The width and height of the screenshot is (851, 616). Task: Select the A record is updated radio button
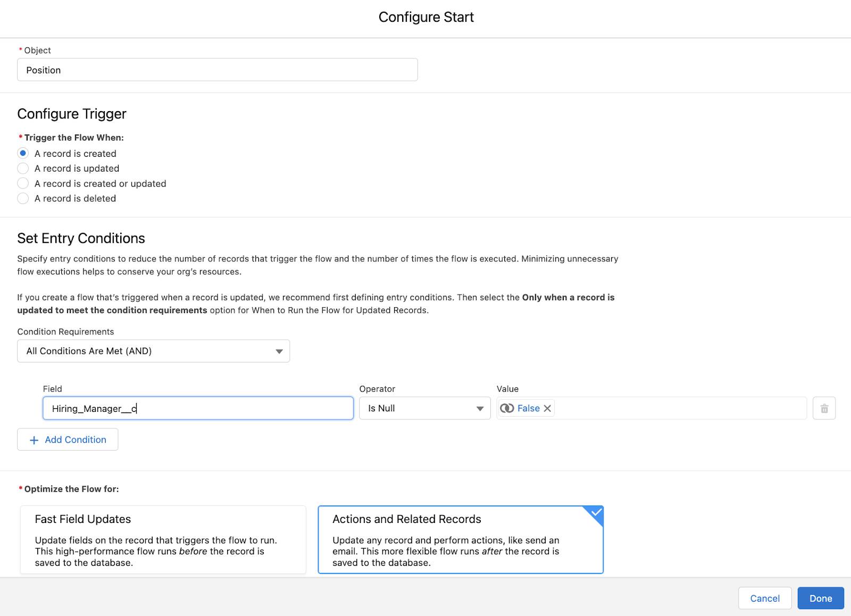point(23,168)
